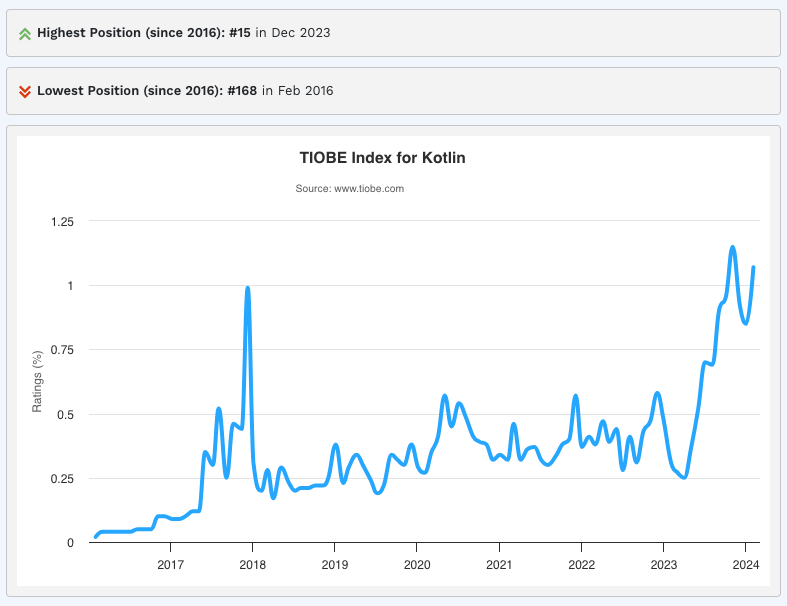Screen dimensions: 787x606
Task: Click the 0.75 y-axis value
Action: pyautogui.click(x=62, y=350)
